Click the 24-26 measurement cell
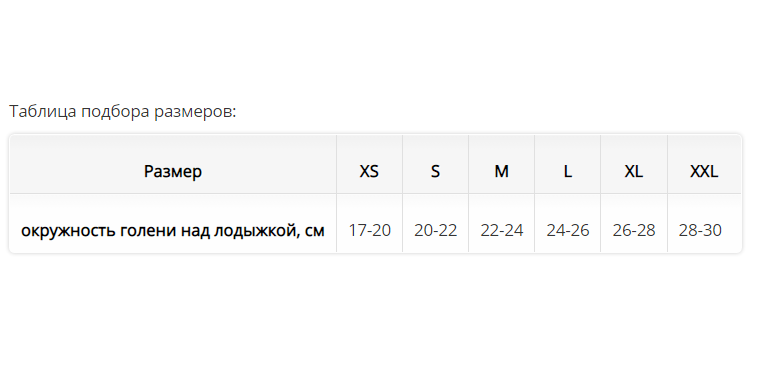Image resolution: width=765 pixels, height=382 pixels. 567,230
